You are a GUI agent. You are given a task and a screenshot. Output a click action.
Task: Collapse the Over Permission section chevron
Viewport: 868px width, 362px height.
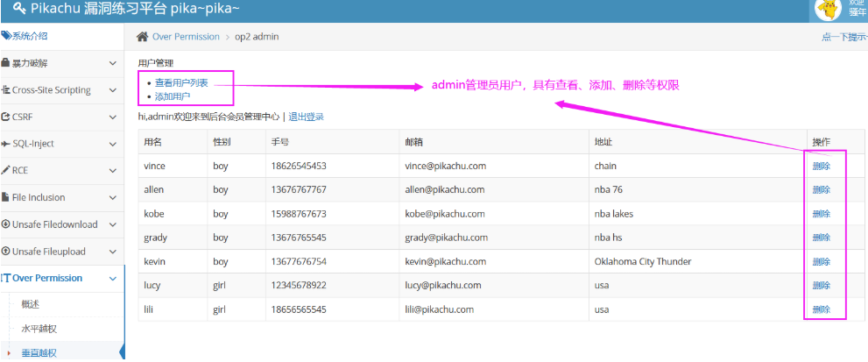[112, 279]
